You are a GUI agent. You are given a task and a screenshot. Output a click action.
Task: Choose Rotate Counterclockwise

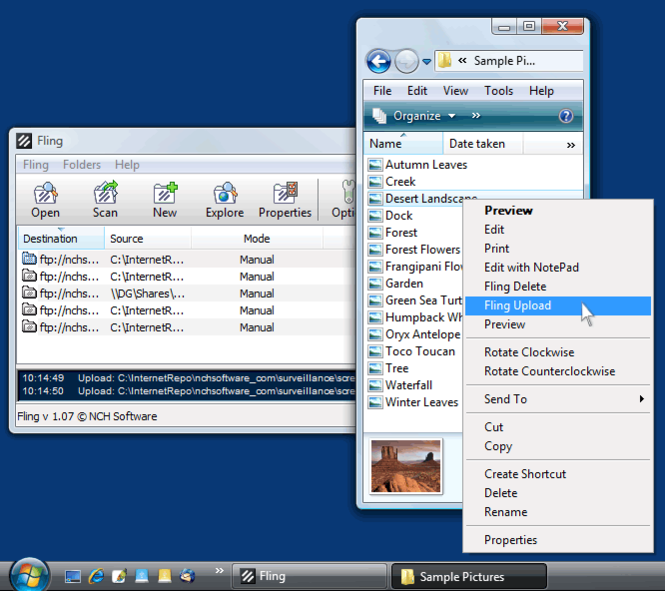tap(558, 371)
